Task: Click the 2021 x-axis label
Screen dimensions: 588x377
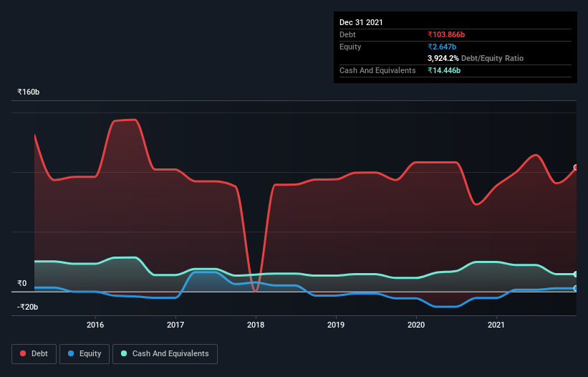Action: pyautogui.click(x=496, y=325)
